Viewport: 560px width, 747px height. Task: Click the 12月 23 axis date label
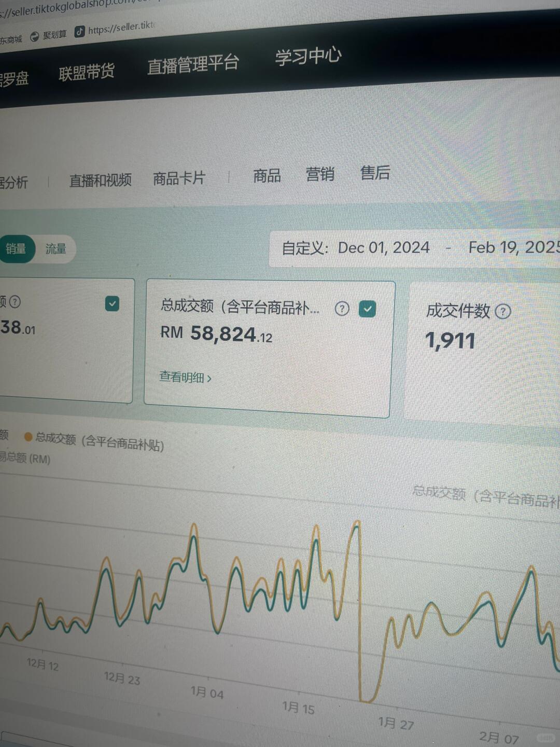point(122,678)
